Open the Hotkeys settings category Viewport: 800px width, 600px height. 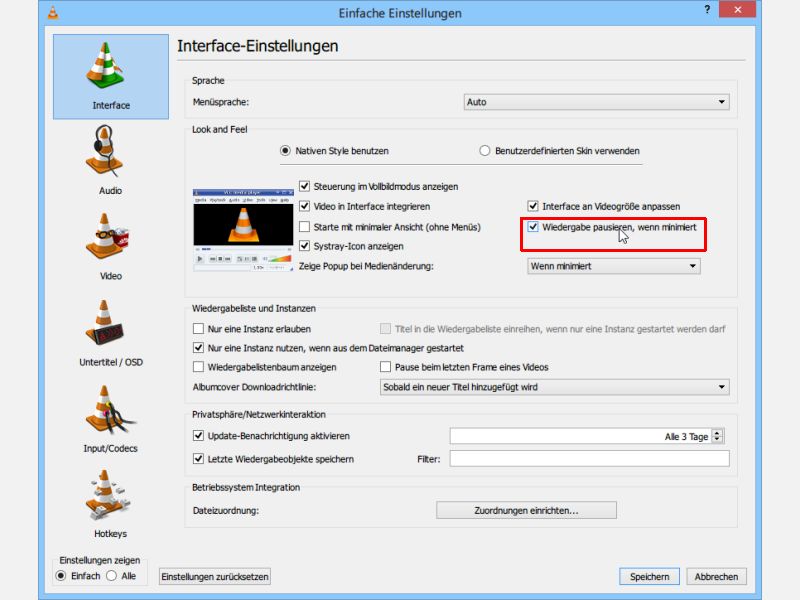point(111,504)
